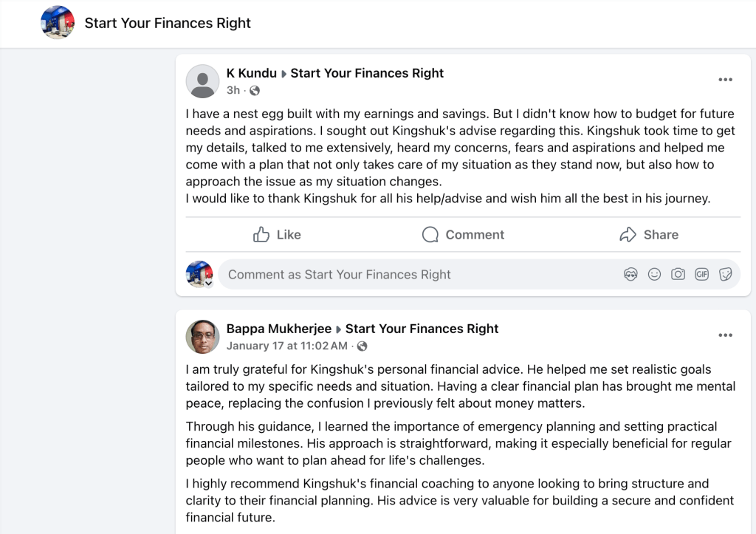Click K Kundu's default profile avatar
This screenshot has width=756, height=534.
[x=202, y=81]
